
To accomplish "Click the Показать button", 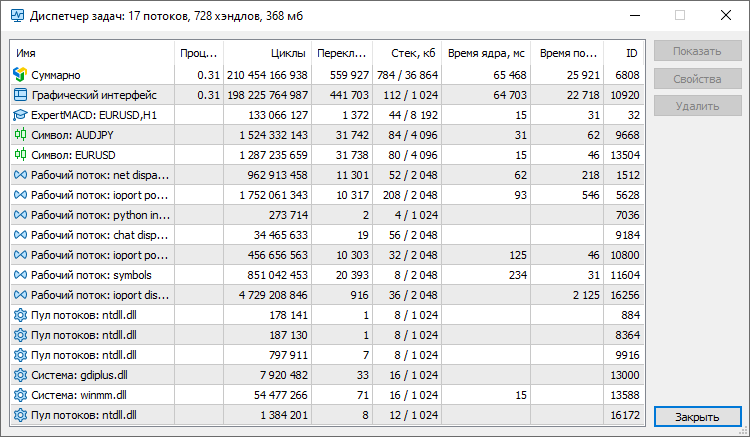I will [x=697, y=51].
